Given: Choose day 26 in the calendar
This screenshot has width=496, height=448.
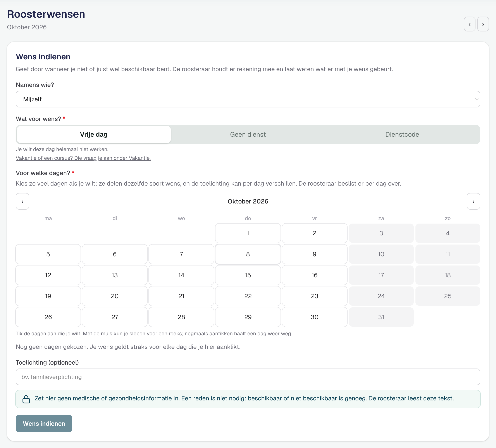Looking at the screenshot, I should [x=48, y=317].
